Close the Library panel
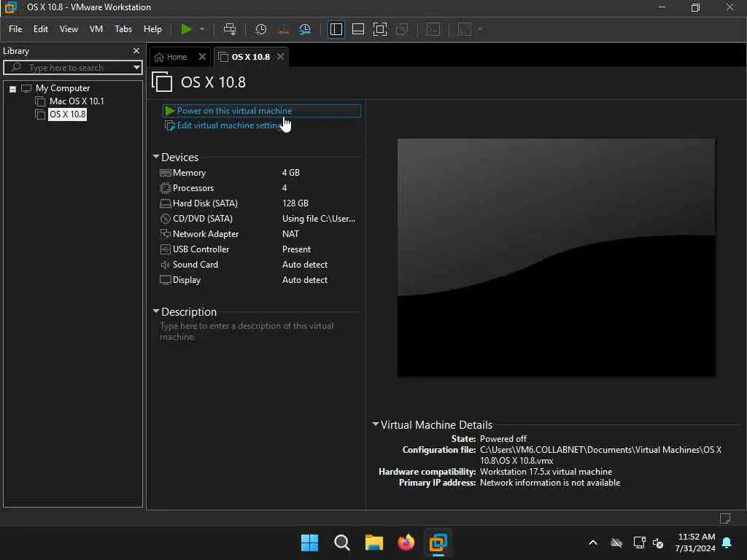Viewport: 747px width, 560px height. click(x=136, y=50)
